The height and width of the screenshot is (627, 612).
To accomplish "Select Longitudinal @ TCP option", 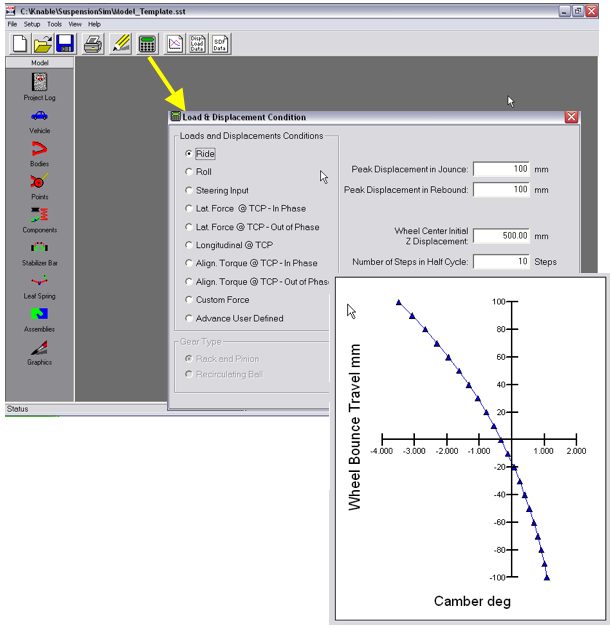I will click(x=190, y=245).
